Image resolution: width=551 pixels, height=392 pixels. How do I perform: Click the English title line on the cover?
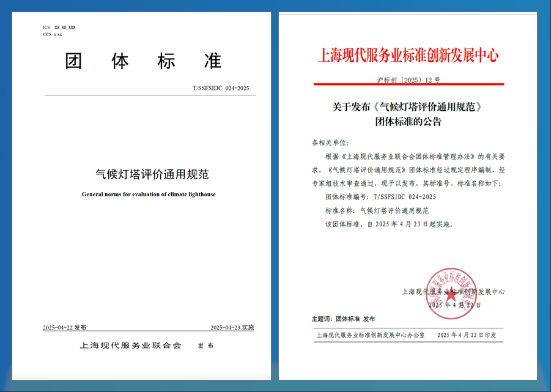pyautogui.click(x=147, y=194)
